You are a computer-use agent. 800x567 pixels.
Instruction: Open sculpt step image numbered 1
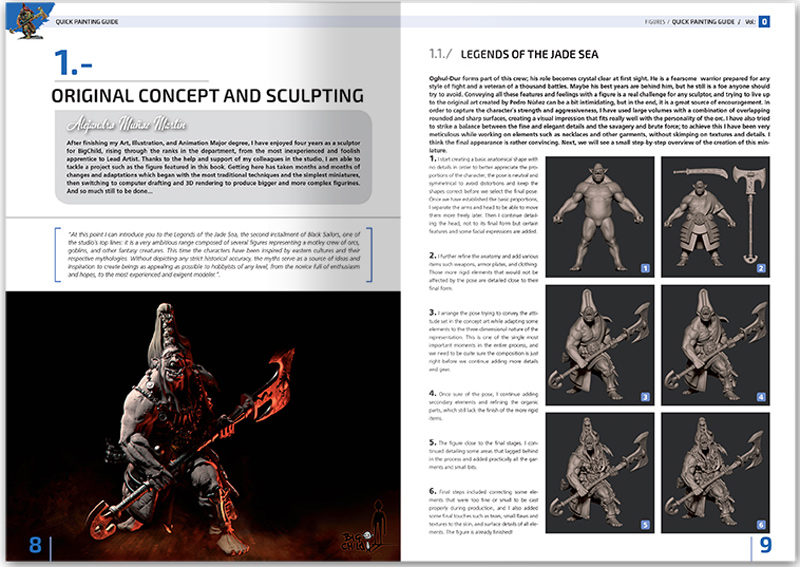pos(599,217)
